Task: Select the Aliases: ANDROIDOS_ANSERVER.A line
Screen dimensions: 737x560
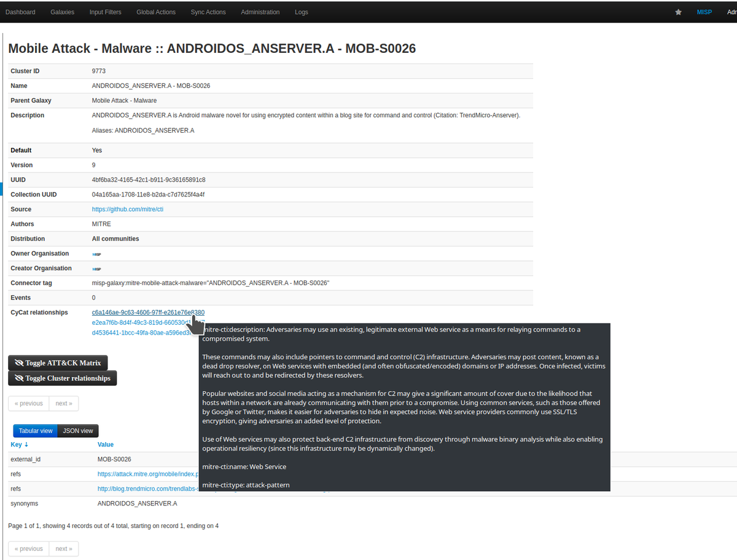Action: [x=143, y=131]
